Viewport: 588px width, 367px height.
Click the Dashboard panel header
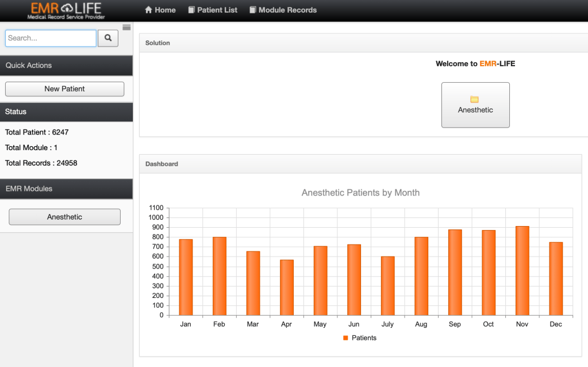click(360, 164)
